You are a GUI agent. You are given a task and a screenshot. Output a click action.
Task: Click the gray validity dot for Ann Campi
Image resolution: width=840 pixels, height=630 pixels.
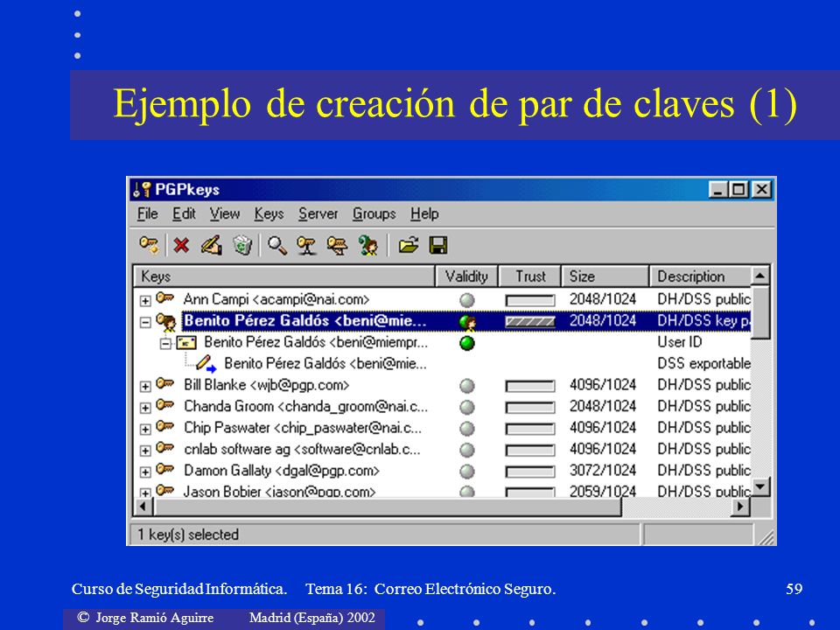pyautogui.click(x=467, y=300)
